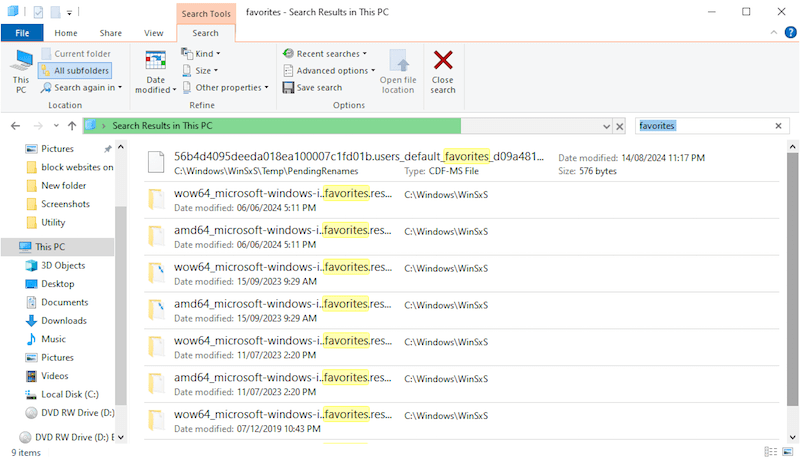The height and width of the screenshot is (462, 800).
Task: Go back with the Back arrow
Action: coord(15,126)
